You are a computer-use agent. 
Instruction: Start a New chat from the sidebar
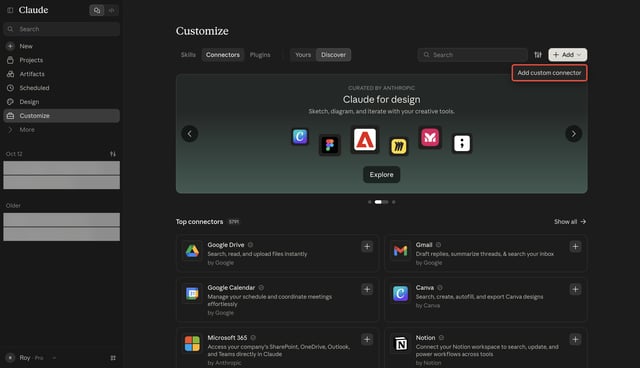(62, 46)
